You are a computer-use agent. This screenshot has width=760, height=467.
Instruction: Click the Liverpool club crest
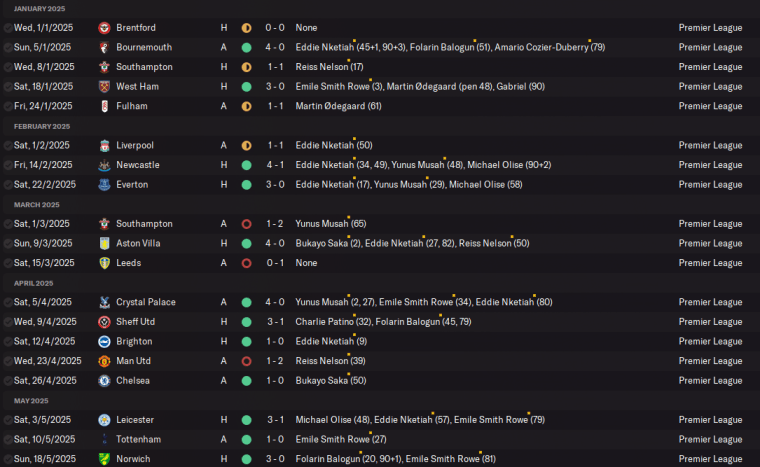tap(105, 146)
